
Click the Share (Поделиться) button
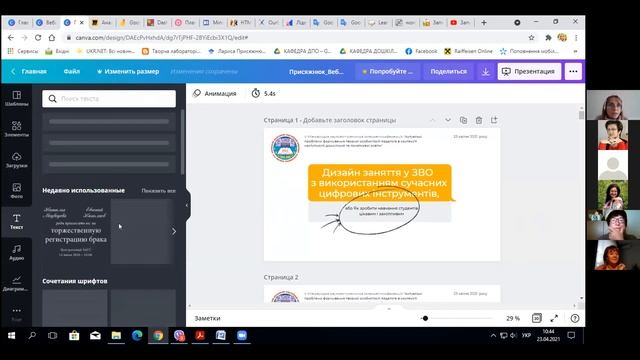[x=449, y=71]
